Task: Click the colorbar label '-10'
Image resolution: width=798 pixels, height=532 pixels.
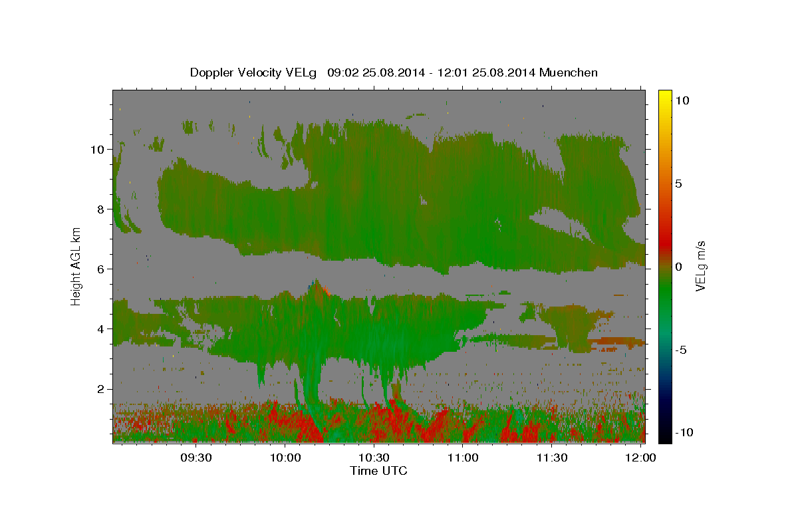Action: pos(685,433)
